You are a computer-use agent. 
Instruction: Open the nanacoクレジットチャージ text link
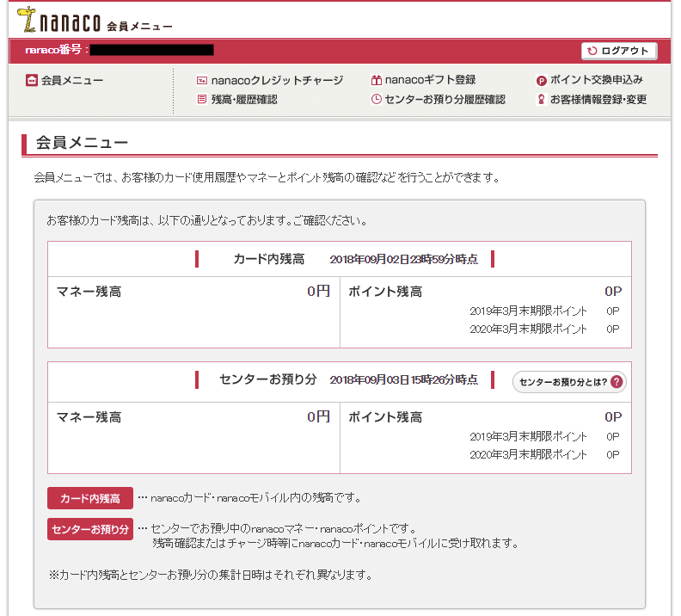pyautogui.click(x=277, y=80)
